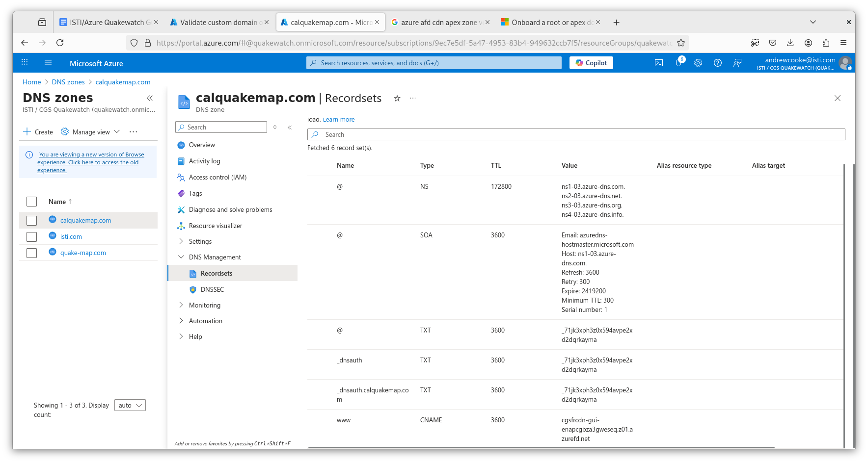
Task: Focus the recordsets Search field
Action: point(576,134)
